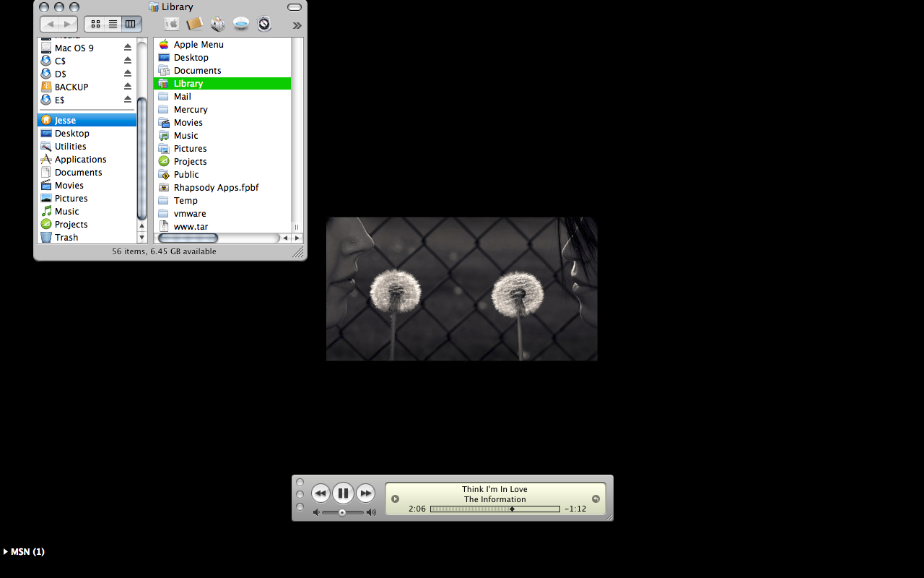Toggle the iTunes display play-arrow button
This screenshot has width=924, height=578.
(395, 499)
